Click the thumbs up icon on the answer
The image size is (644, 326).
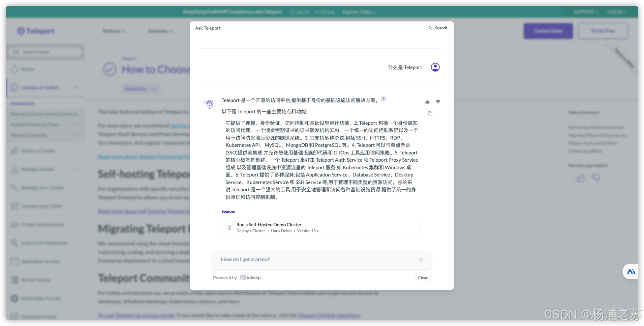(x=427, y=102)
